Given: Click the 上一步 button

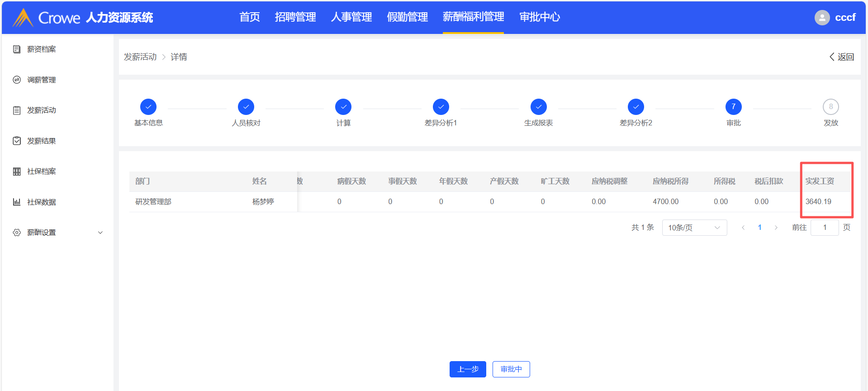Looking at the screenshot, I should tap(467, 369).
